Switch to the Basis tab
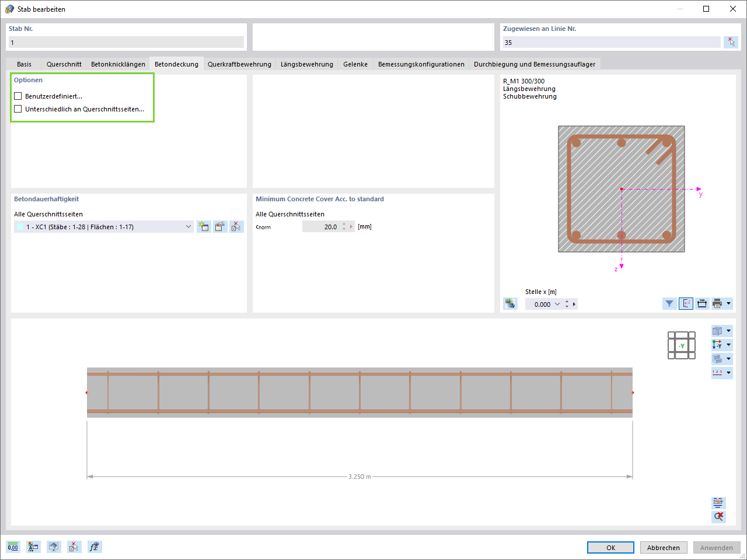Screen dimensions: 747x560 (x=24, y=64)
